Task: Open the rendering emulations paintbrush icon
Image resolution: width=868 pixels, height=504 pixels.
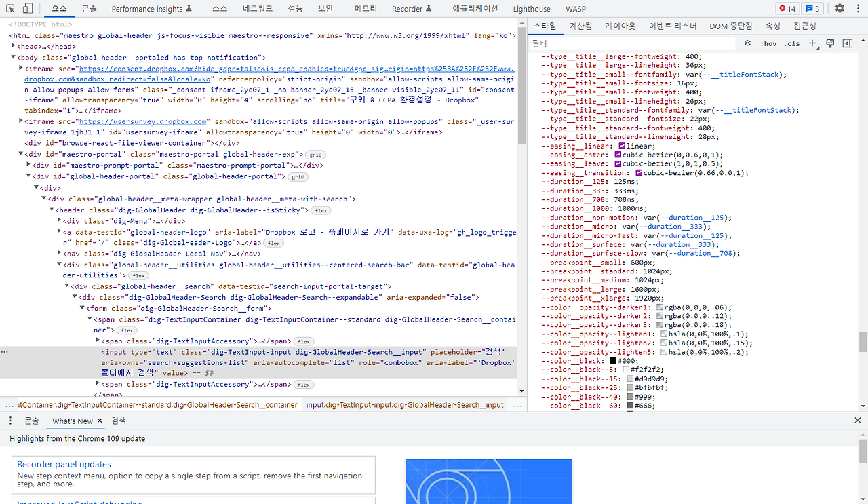Action: tap(830, 43)
